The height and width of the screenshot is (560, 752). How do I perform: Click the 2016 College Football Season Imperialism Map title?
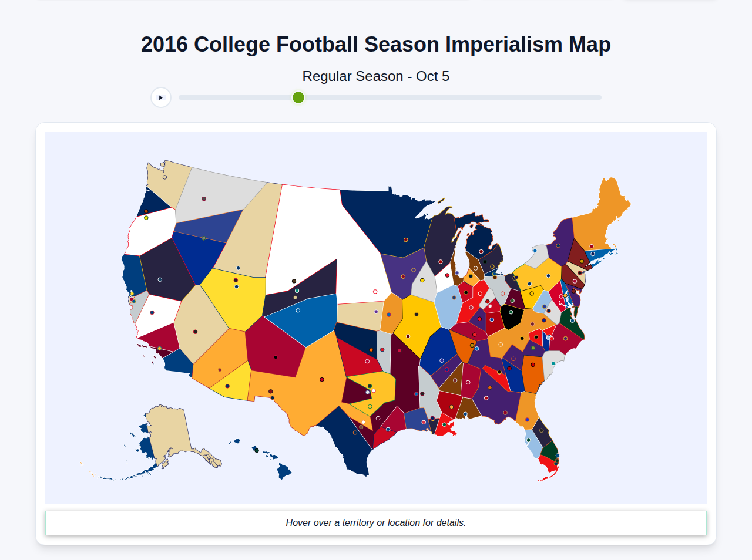375,43
